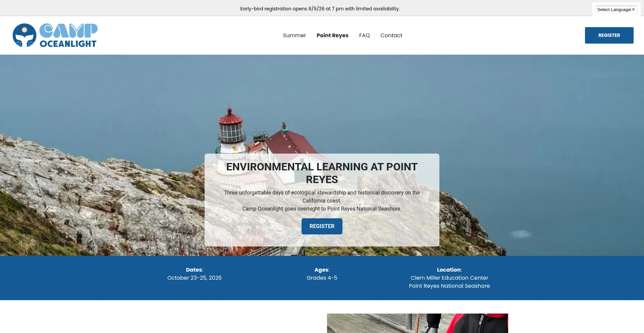Click the Grades 4-5 text

[322, 278]
